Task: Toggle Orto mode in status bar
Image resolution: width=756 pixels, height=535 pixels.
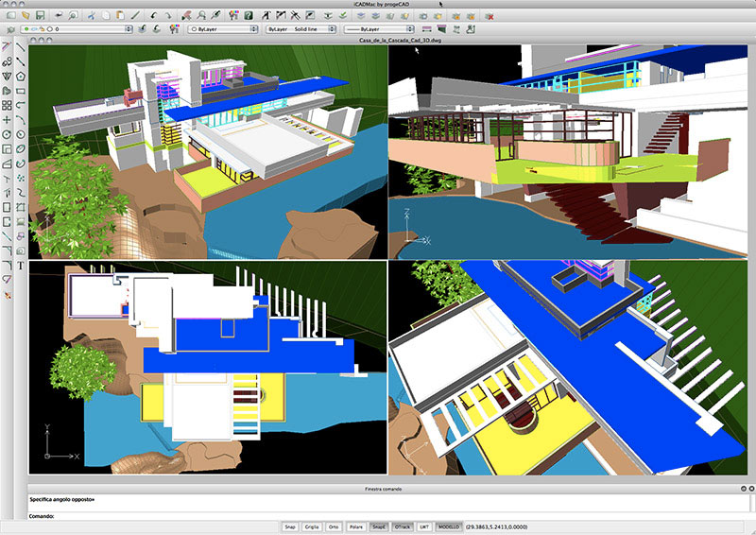Action: tap(334, 526)
